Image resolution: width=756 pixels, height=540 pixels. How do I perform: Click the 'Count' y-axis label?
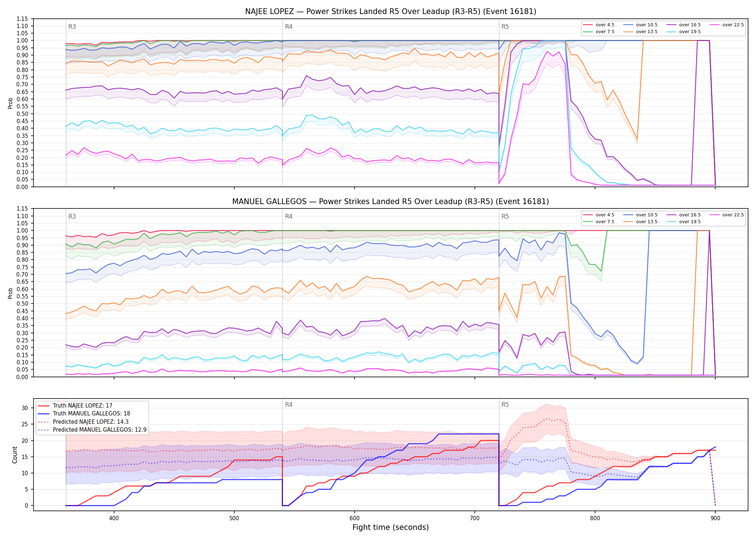coord(15,455)
